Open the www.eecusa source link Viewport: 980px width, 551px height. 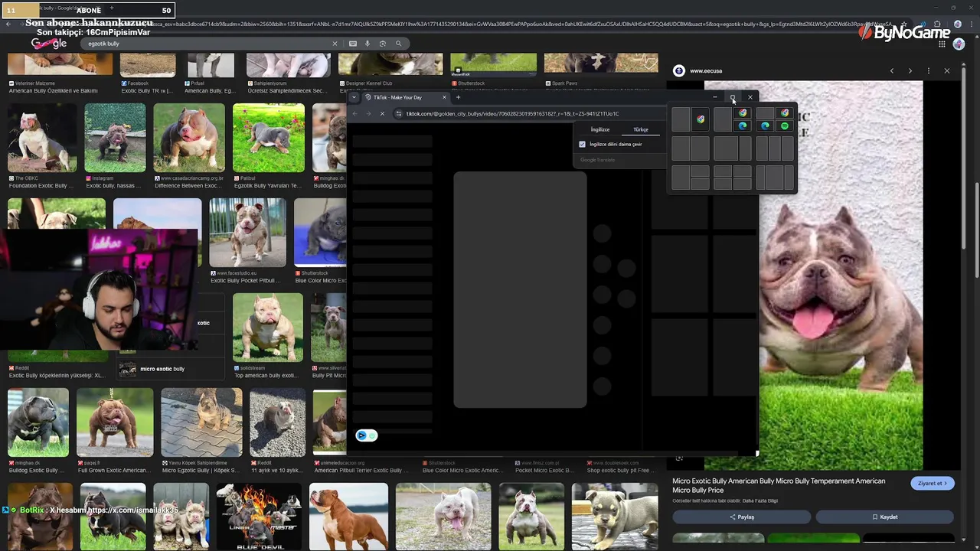tap(706, 70)
